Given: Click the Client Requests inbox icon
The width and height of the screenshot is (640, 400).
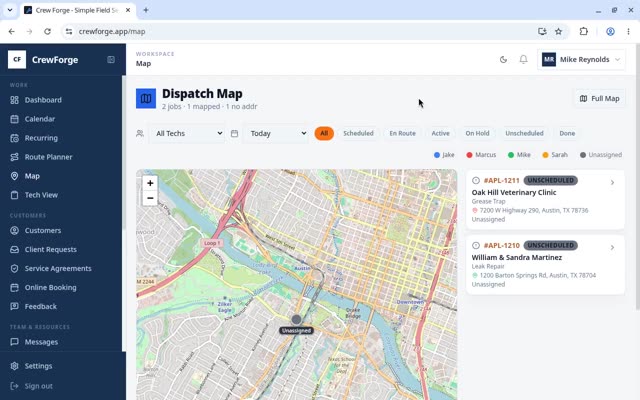Looking at the screenshot, I should [x=14, y=249].
